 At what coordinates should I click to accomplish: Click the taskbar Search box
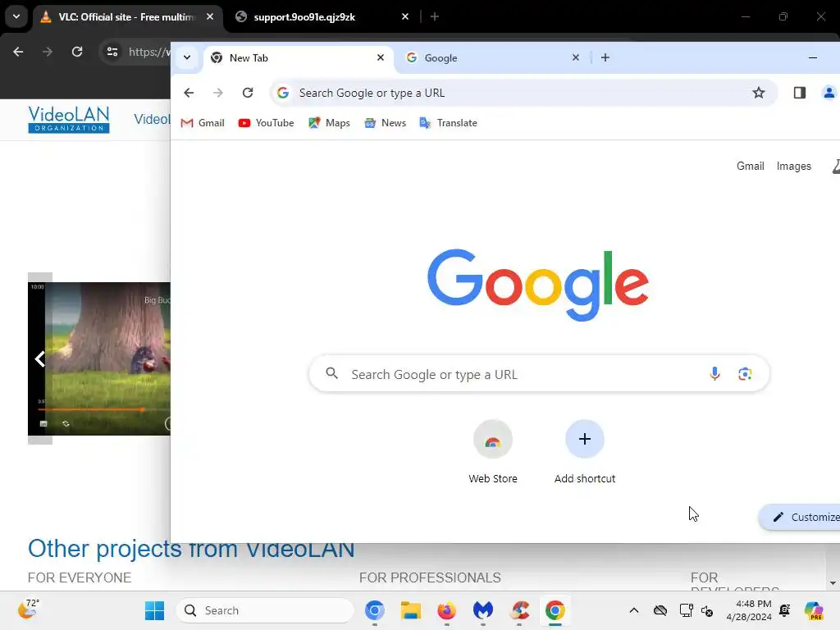265,610
